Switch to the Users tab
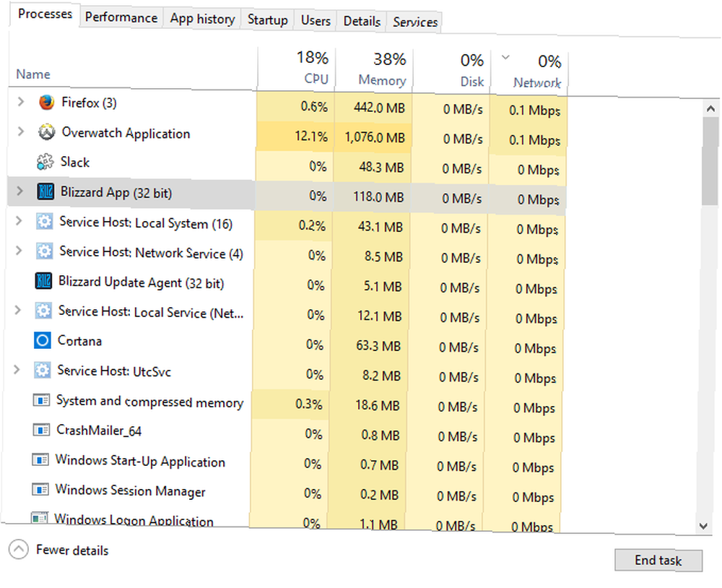 [x=316, y=21]
